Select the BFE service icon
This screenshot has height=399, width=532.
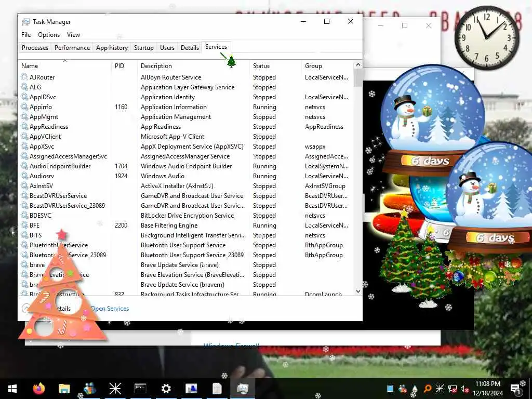[x=24, y=225]
